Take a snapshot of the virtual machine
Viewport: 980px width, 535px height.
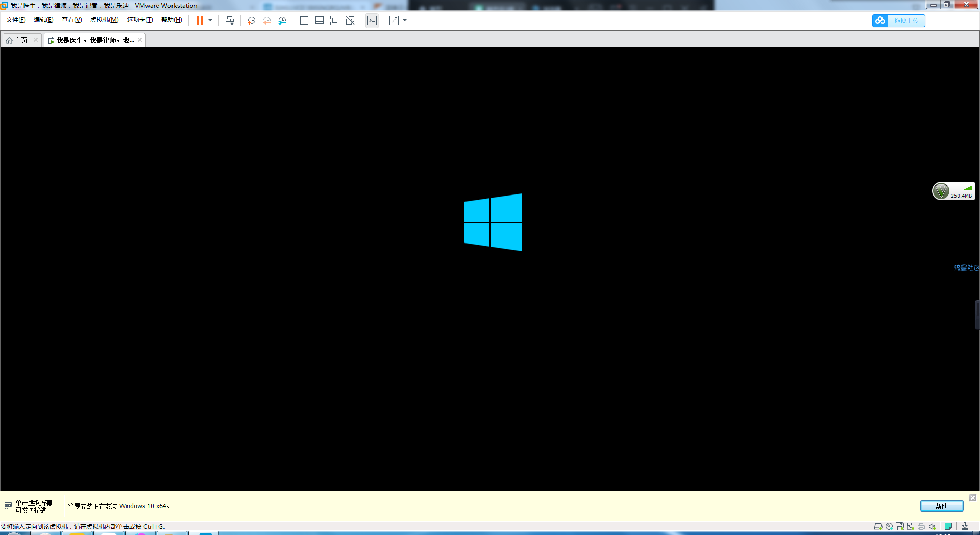(x=251, y=20)
